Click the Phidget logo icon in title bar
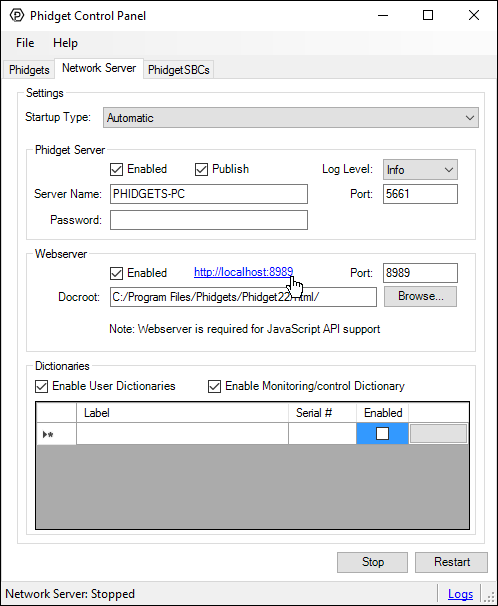498x606 pixels. (17, 15)
